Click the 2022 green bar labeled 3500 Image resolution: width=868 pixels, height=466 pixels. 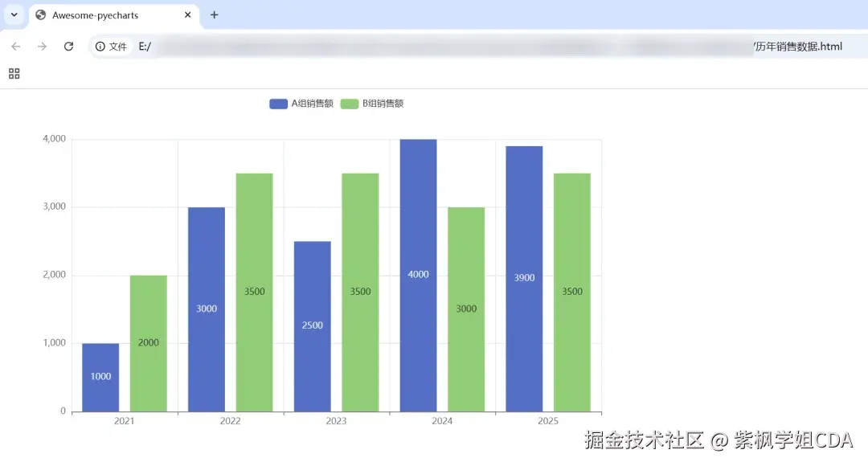click(x=255, y=292)
